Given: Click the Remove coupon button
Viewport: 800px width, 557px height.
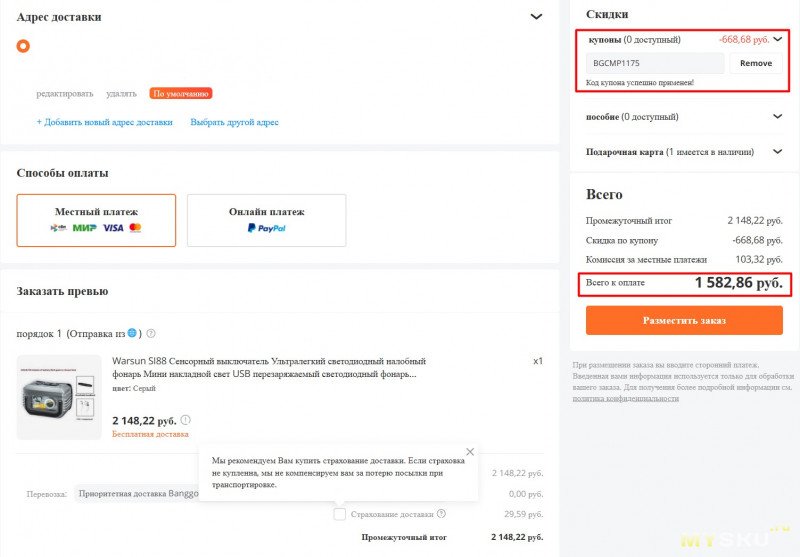Looking at the screenshot, I should coord(756,63).
